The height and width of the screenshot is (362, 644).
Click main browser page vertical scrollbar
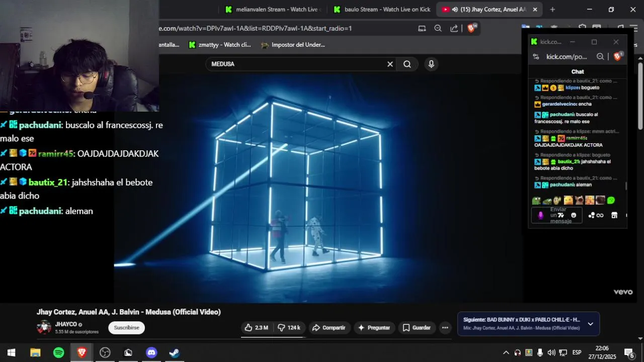[640, 96]
